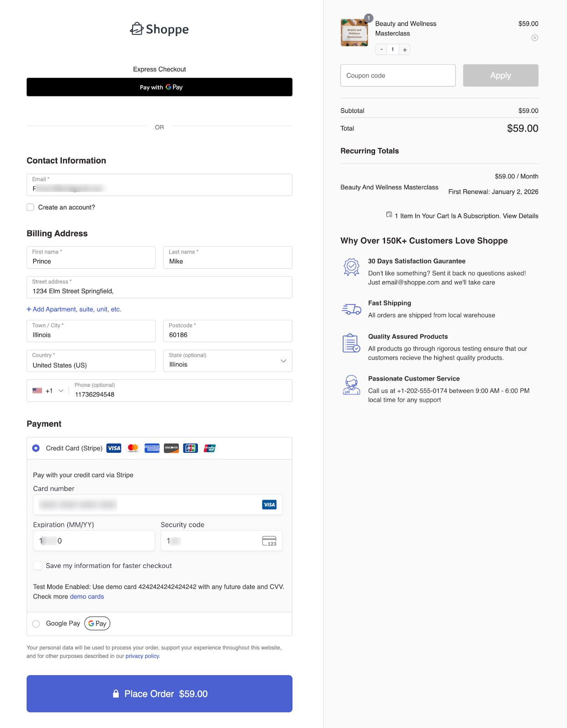This screenshot has width=567, height=728.
Task: Click into the Coupon code field
Action: point(398,76)
